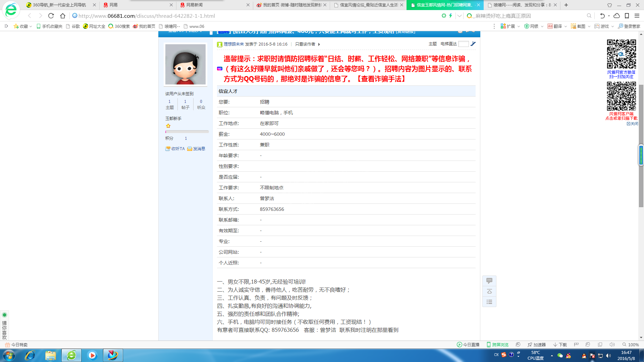The height and width of the screenshot is (362, 644).
Task: Click 收听TA follow link
Action: [175, 148]
